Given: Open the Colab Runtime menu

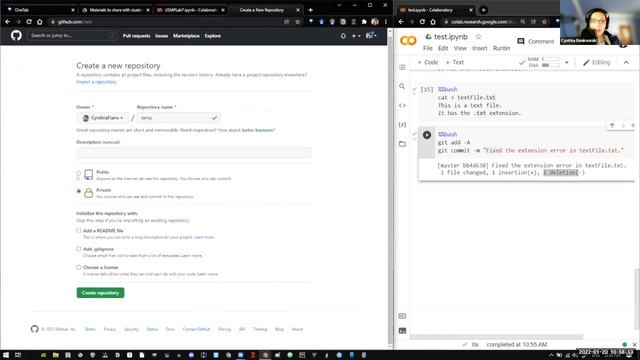Looking at the screenshot, I should [x=501, y=48].
